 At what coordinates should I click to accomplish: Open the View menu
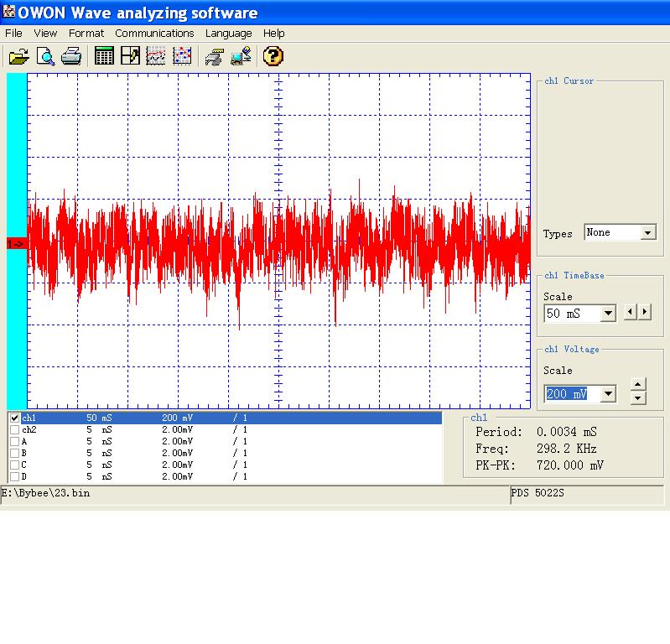[45, 34]
